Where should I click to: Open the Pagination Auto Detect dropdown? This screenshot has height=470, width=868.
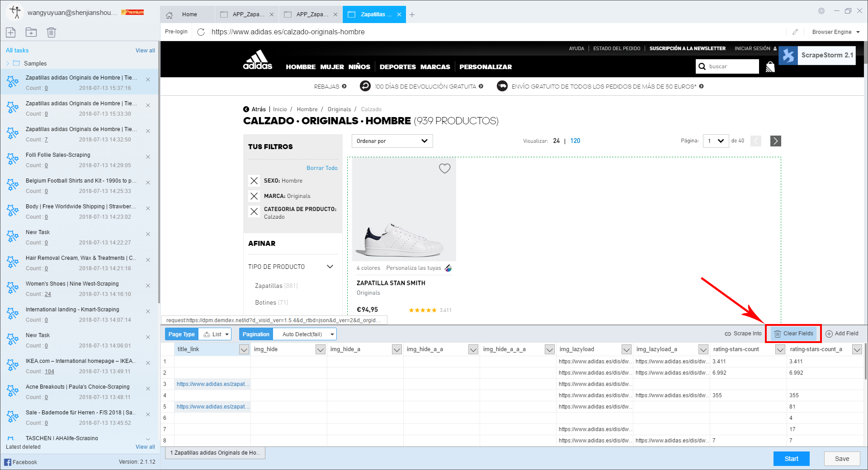pyautogui.click(x=305, y=334)
